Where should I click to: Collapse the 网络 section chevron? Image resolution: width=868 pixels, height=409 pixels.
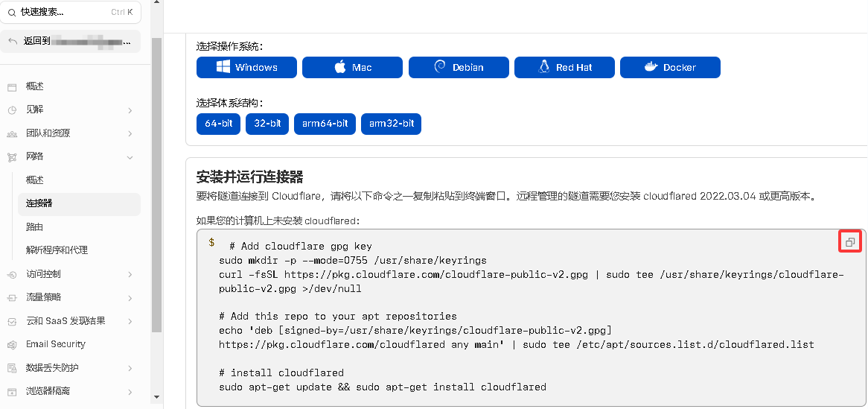coord(130,157)
